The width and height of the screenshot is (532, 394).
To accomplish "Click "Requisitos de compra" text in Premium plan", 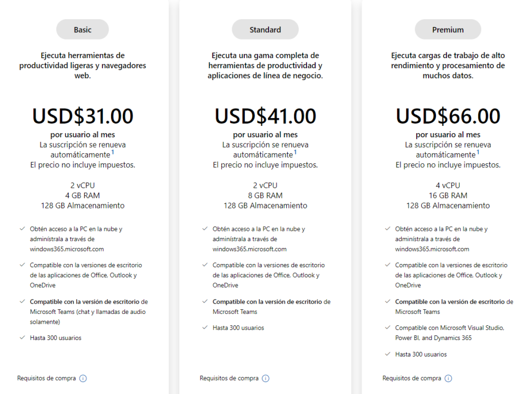I will [x=412, y=378].
